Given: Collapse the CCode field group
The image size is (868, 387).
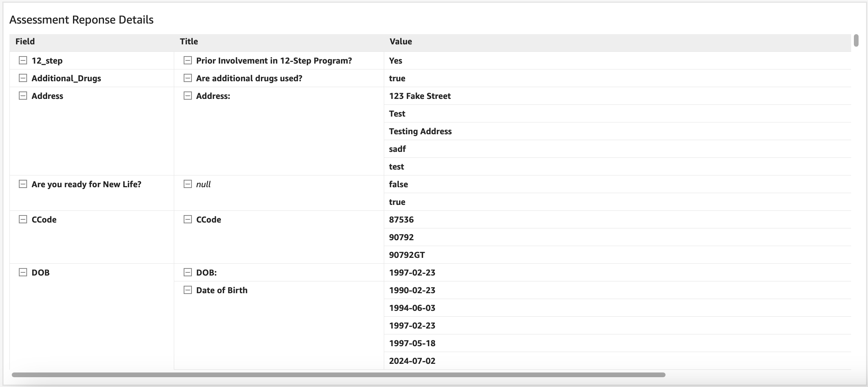Looking at the screenshot, I should [23, 219].
